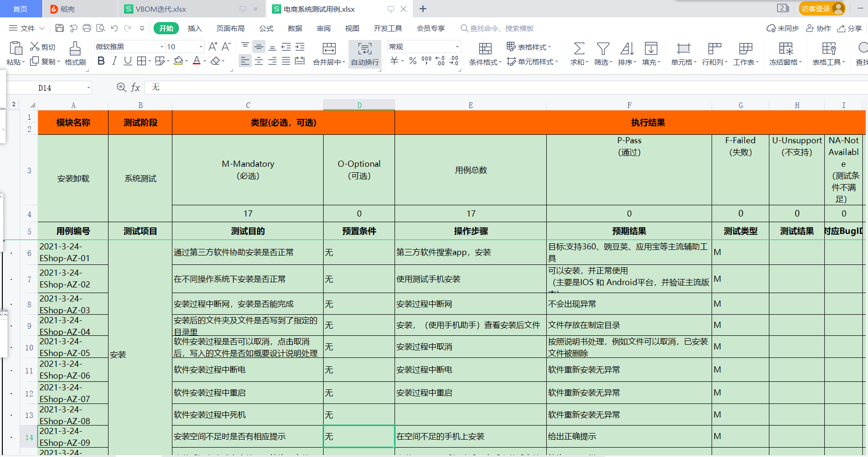The width and height of the screenshot is (868, 457).
Task: Switch to the 审阅 ribbon tab
Action: pyautogui.click(x=324, y=28)
